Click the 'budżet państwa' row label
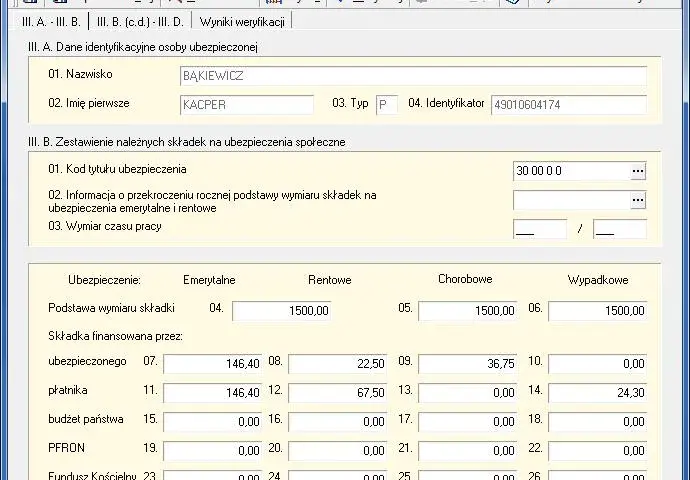Viewport: 690px width, 480px height. 86,419
